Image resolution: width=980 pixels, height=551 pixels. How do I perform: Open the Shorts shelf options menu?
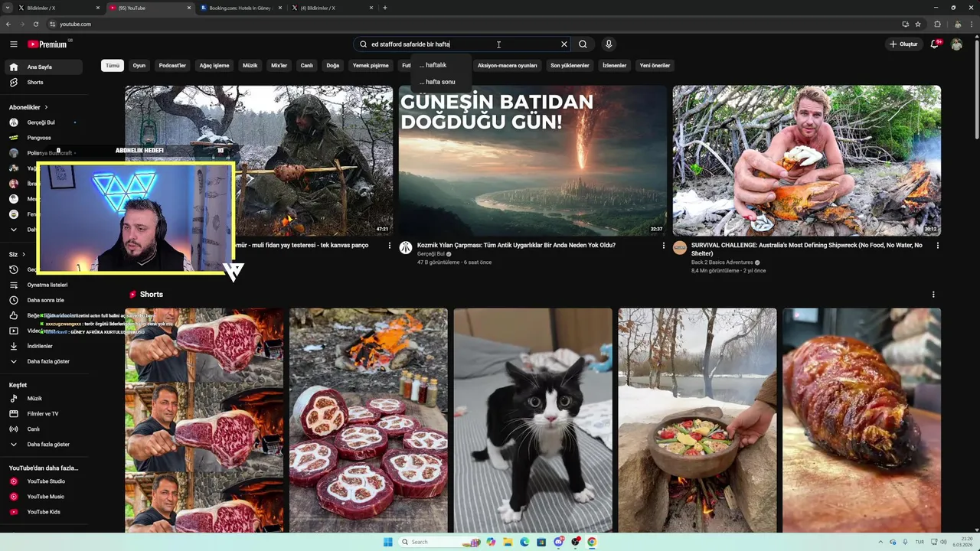click(x=933, y=295)
